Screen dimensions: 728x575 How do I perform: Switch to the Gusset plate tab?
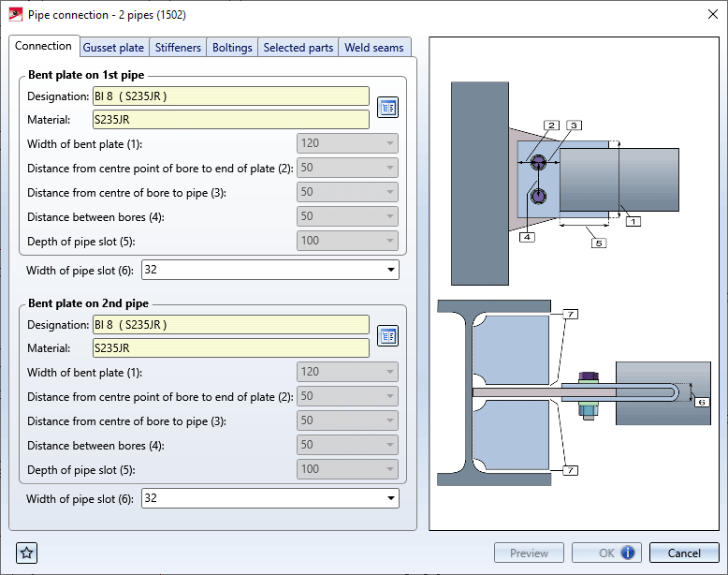(113, 48)
